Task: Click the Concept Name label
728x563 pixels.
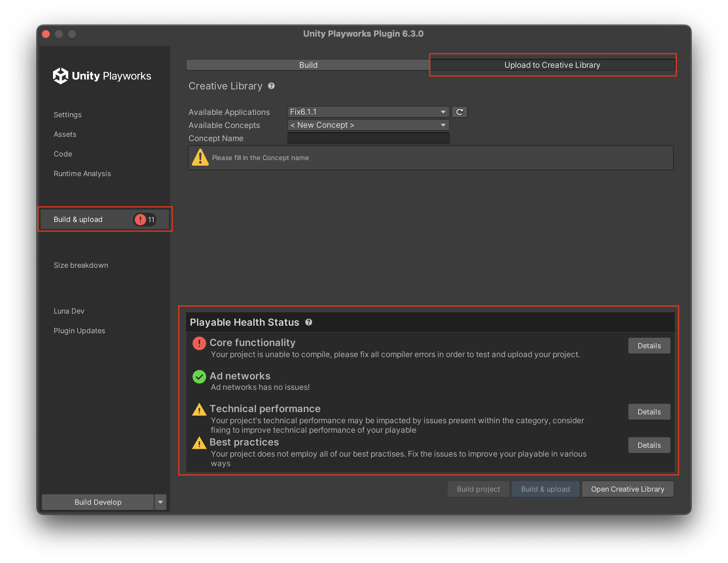Action: [x=216, y=138]
